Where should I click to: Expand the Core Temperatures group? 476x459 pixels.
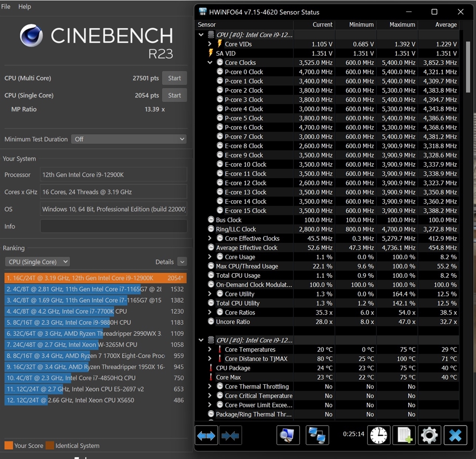coord(209,349)
